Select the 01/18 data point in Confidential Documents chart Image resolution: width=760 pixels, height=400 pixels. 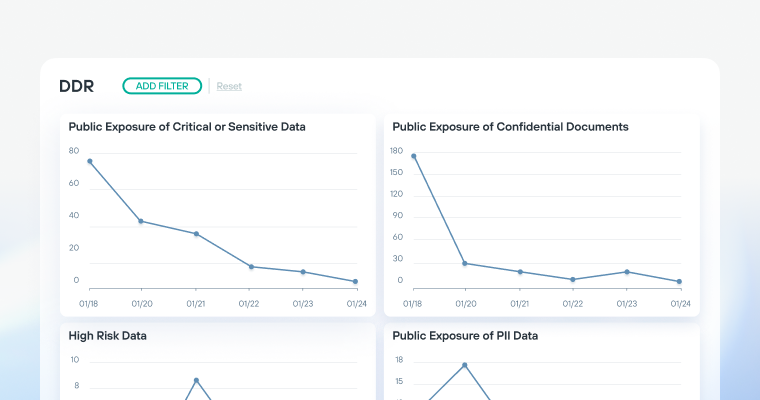(414, 156)
